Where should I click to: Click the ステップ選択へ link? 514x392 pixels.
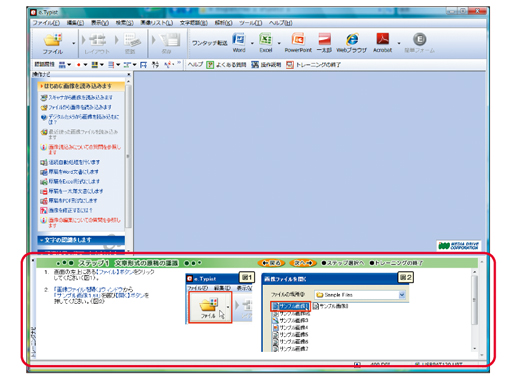point(343,263)
